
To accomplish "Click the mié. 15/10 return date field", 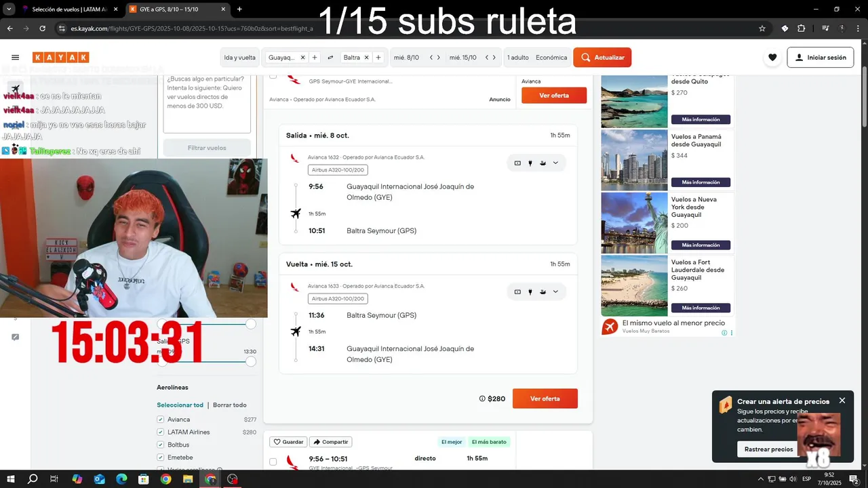I will pyautogui.click(x=463, y=58).
